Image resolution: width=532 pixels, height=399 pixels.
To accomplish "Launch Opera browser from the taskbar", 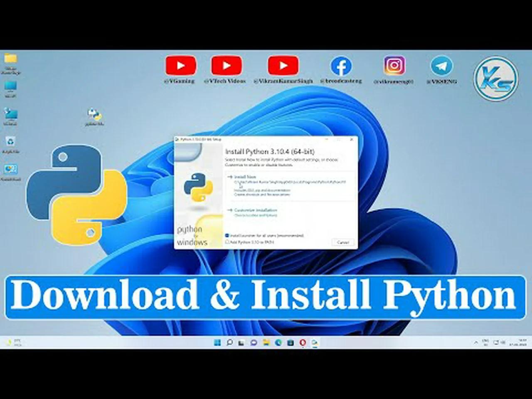I will pyautogui.click(x=303, y=342).
